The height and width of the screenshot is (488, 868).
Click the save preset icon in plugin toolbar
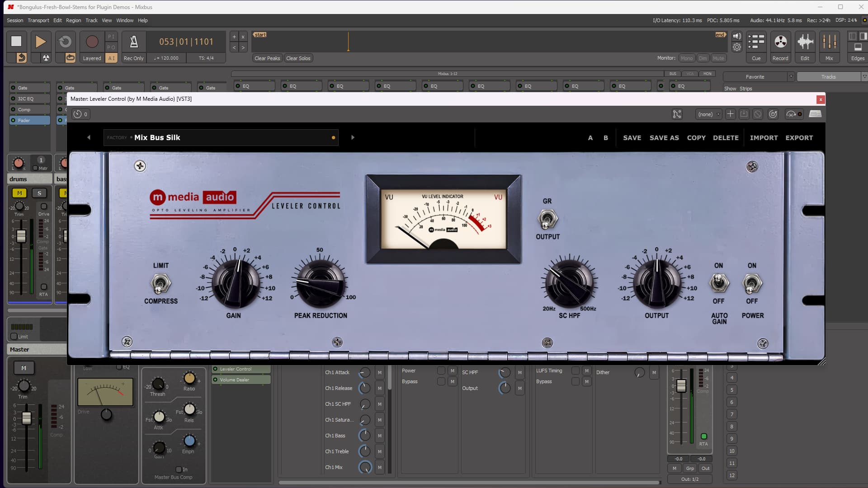(x=744, y=114)
